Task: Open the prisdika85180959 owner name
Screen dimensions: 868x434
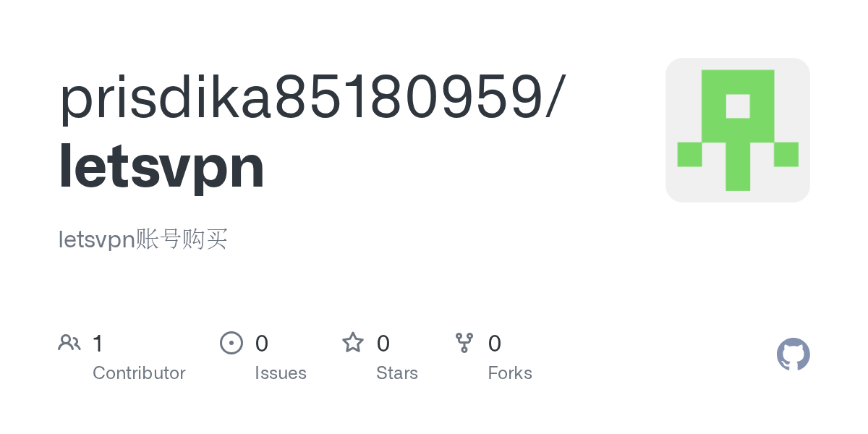Action: pos(302,97)
